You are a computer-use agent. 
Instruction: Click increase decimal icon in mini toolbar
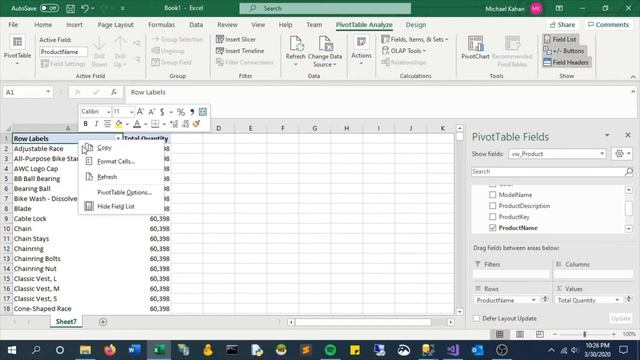click(x=174, y=124)
